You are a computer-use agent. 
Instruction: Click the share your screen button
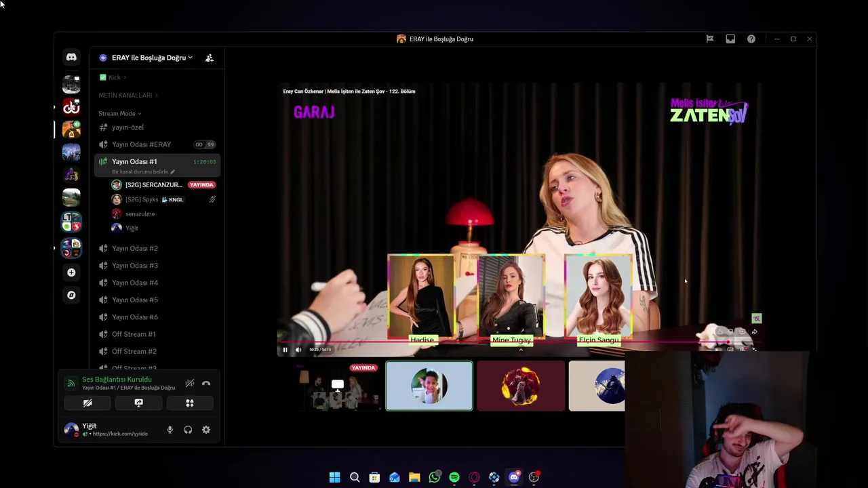138,403
